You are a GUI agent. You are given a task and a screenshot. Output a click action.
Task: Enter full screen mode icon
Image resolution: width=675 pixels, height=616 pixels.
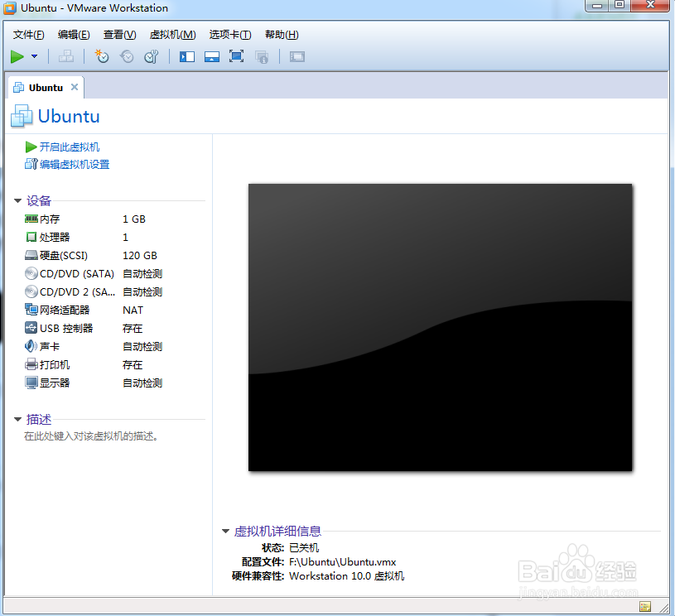click(x=236, y=56)
